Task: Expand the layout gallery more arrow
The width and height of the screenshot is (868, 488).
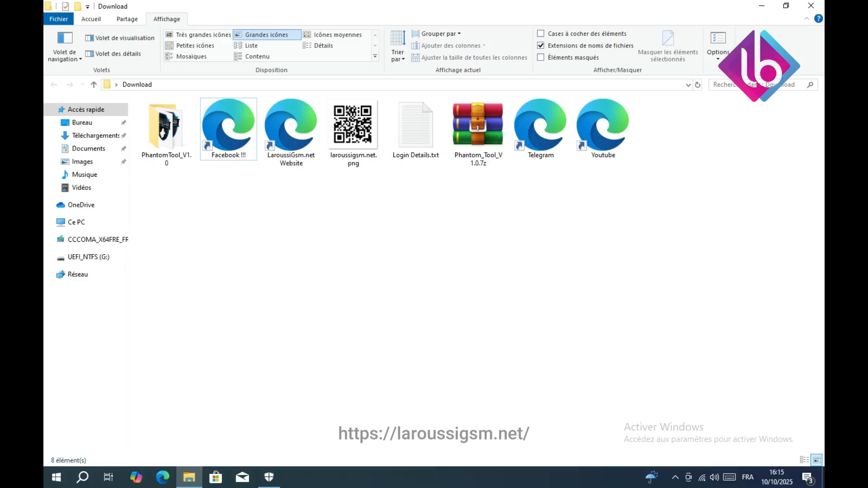Action: click(x=375, y=56)
